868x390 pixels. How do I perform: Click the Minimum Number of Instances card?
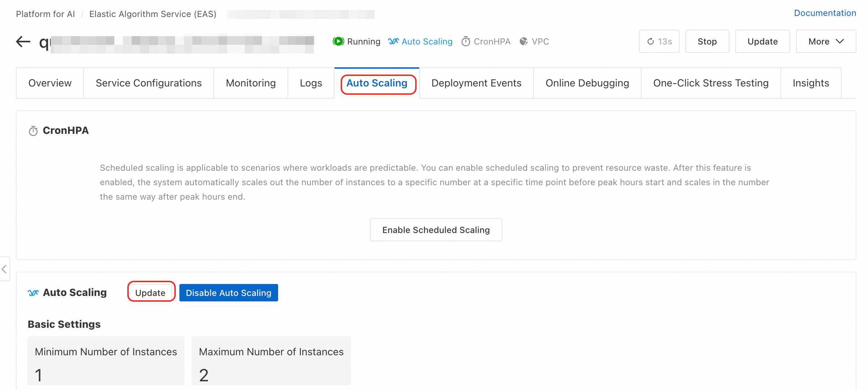click(x=106, y=361)
